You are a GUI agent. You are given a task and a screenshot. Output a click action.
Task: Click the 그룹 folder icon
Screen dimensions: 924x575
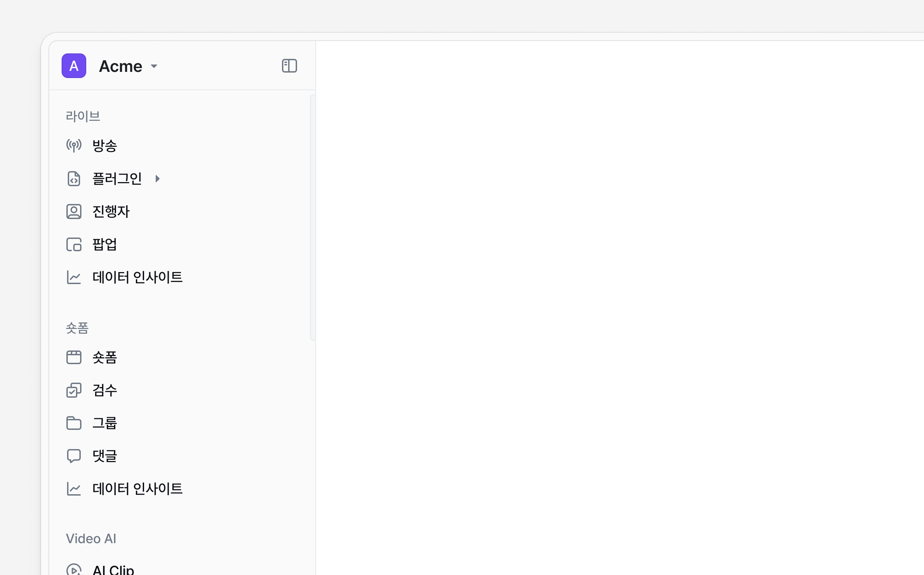tap(74, 423)
